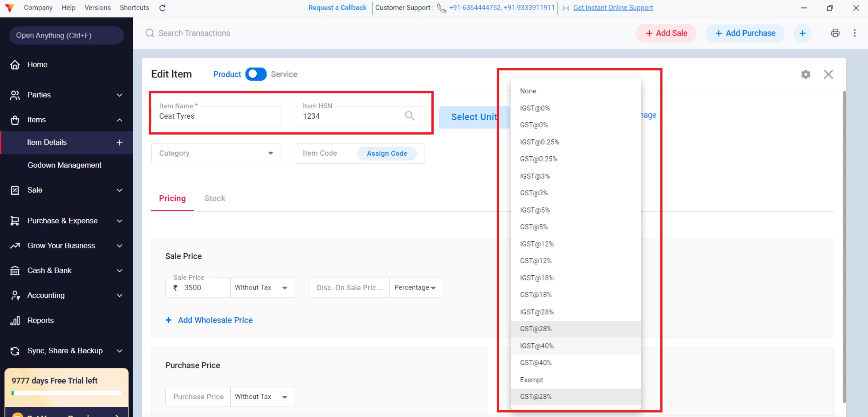Click the Assign Code button

[x=387, y=153]
